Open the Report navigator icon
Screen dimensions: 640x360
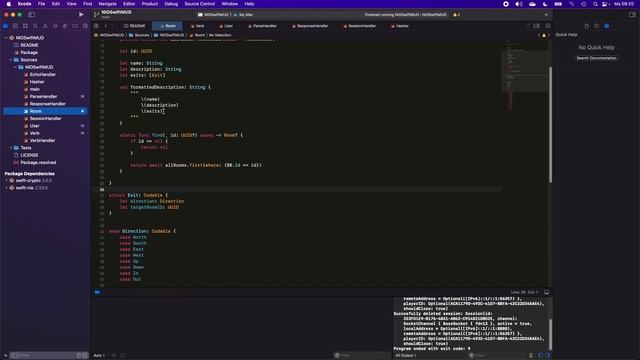tap(85, 26)
